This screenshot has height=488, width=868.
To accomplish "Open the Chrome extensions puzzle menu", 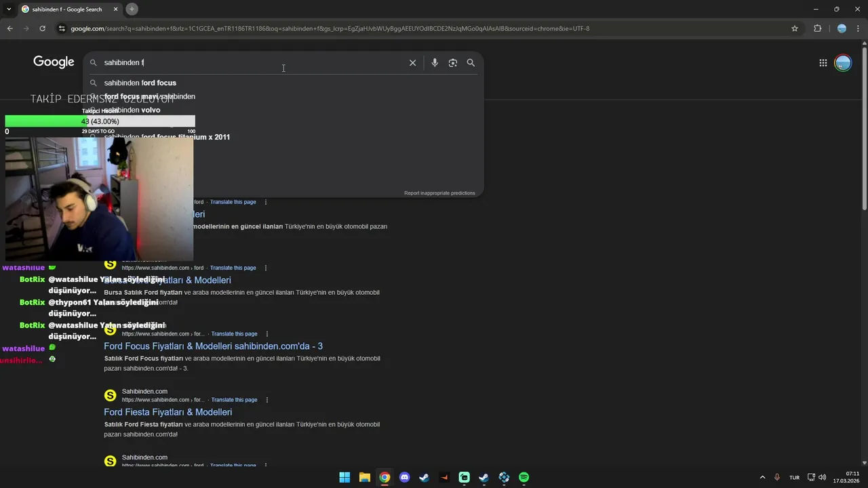I will click(x=817, y=28).
